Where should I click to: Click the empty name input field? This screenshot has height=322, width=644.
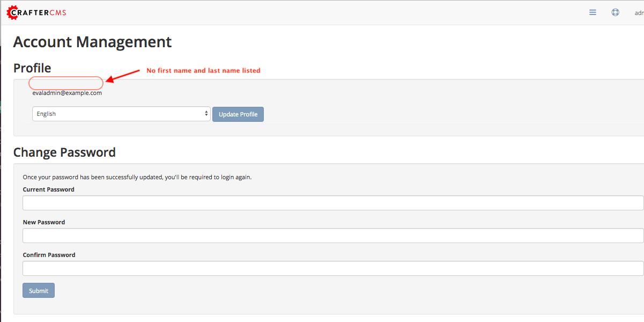65,83
